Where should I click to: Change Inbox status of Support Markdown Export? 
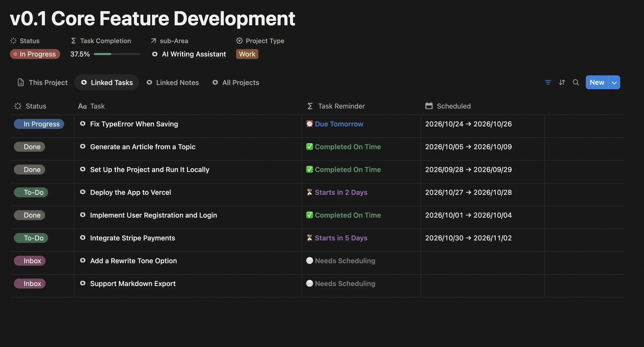click(30, 284)
